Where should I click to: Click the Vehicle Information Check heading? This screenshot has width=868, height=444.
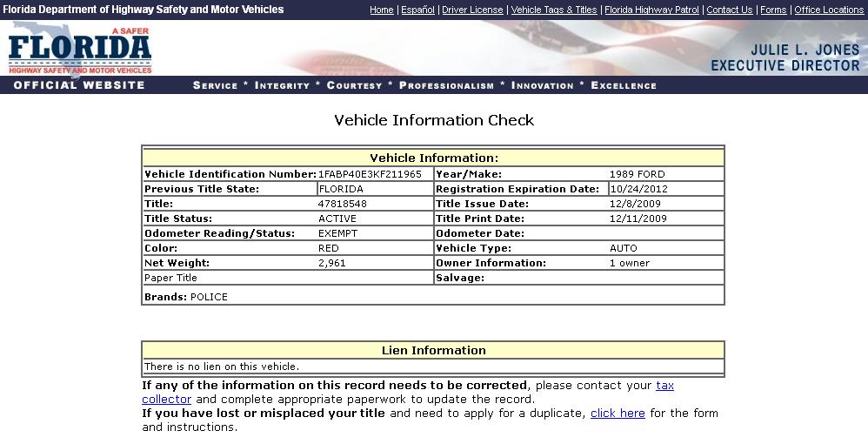pos(434,120)
